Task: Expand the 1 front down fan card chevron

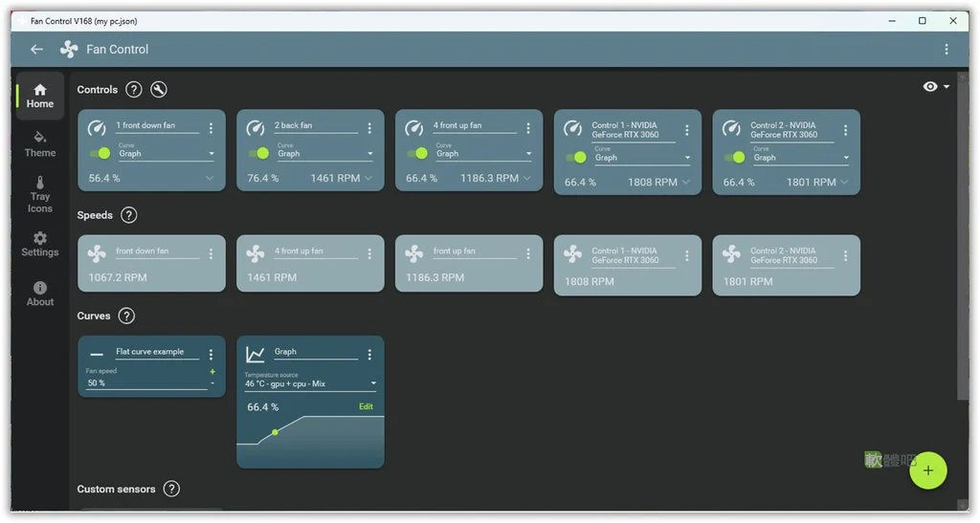Action: pos(210,179)
